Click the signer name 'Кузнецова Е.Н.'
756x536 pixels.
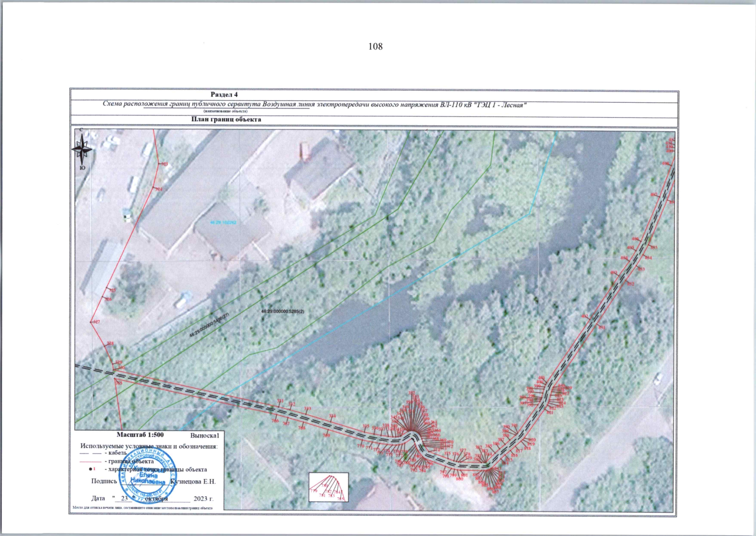click(x=194, y=482)
